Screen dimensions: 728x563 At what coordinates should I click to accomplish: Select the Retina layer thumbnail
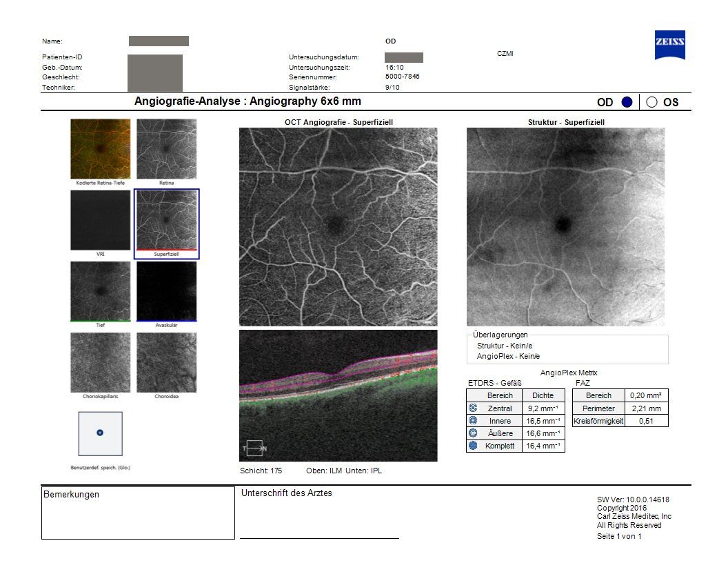click(x=166, y=149)
